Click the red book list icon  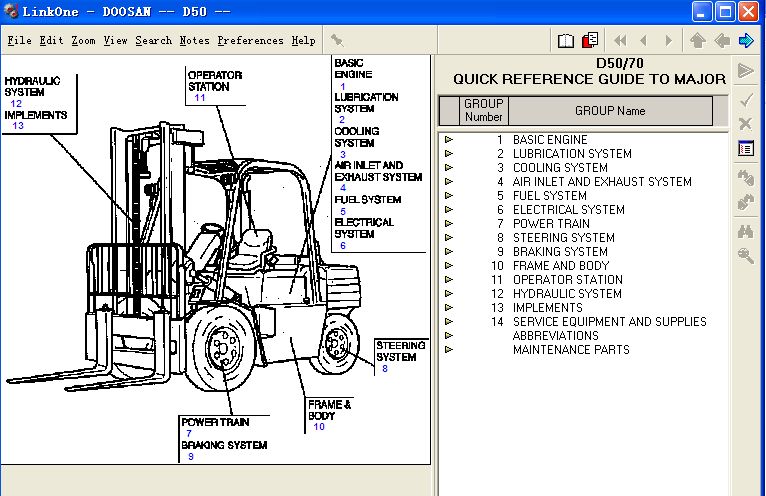click(590, 41)
